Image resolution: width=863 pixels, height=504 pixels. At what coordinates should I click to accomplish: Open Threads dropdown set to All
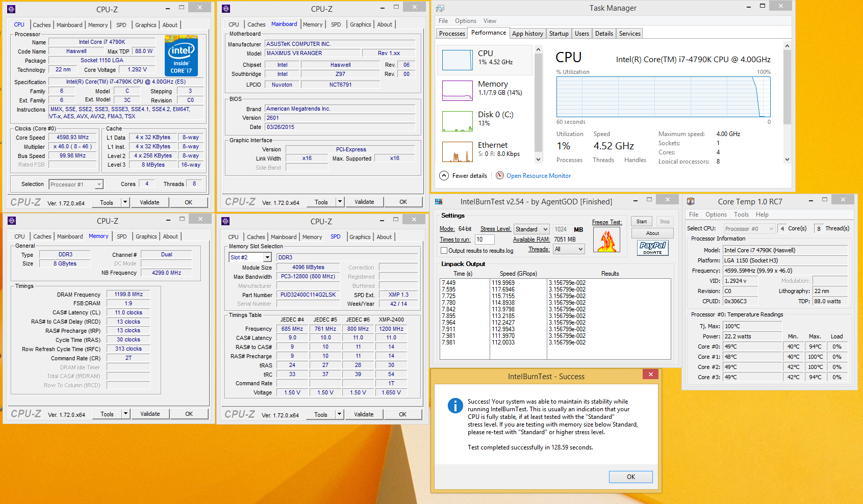(569, 249)
